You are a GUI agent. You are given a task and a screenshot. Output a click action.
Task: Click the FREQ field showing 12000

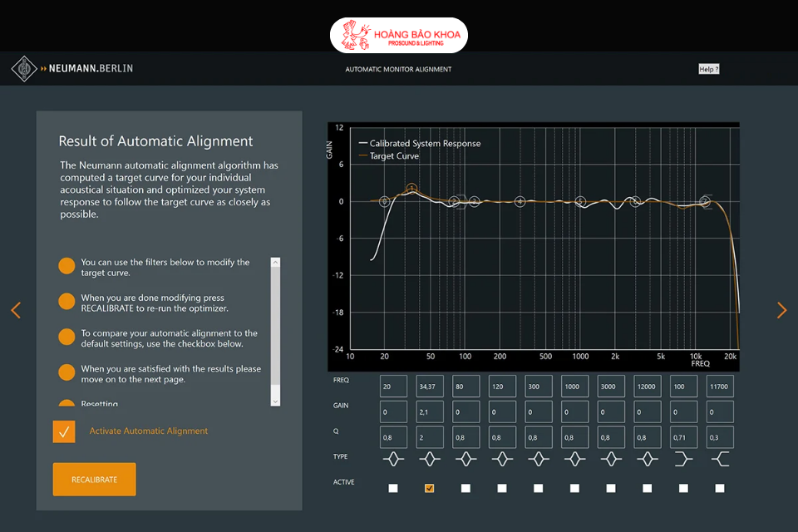coord(648,387)
